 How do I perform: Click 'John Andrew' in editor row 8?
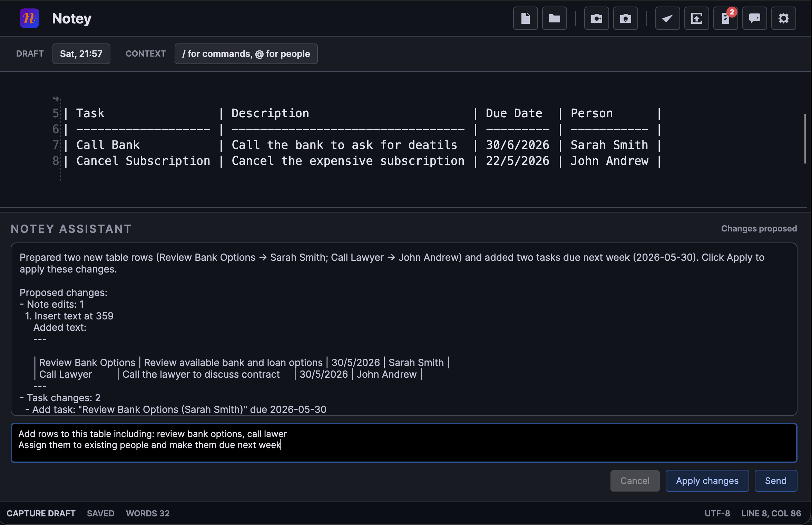pyautogui.click(x=609, y=161)
